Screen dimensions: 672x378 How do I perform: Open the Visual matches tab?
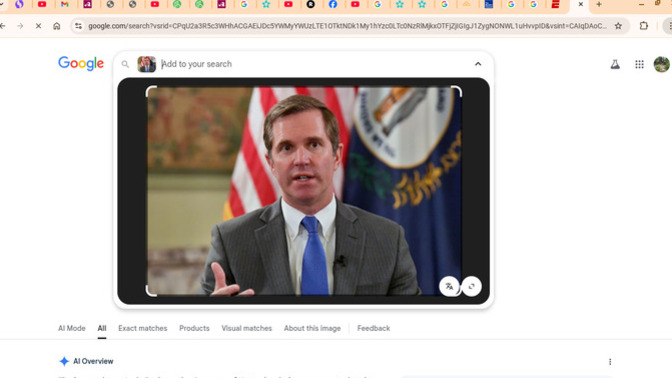click(246, 328)
